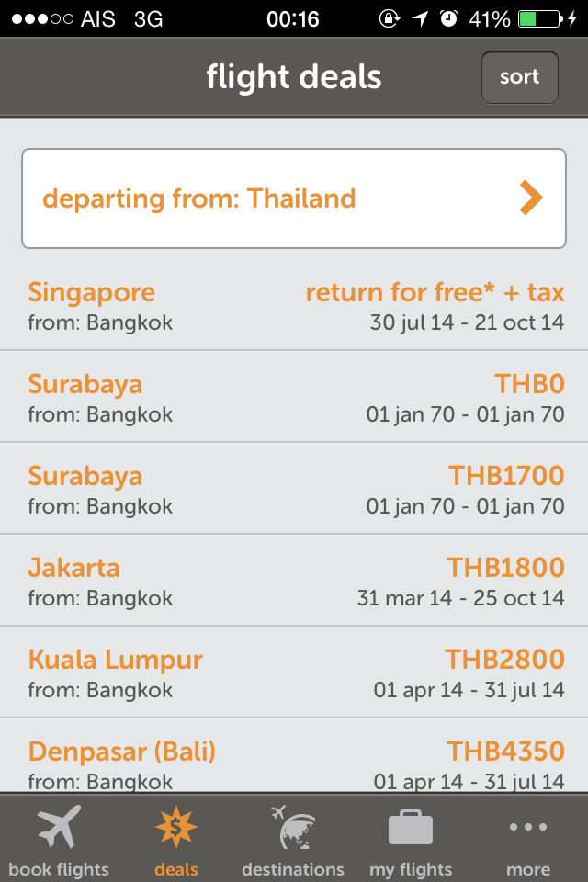Tap the airplane book flights icon
The height and width of the screenshot is (882, 588).
[x=59, y=827]
